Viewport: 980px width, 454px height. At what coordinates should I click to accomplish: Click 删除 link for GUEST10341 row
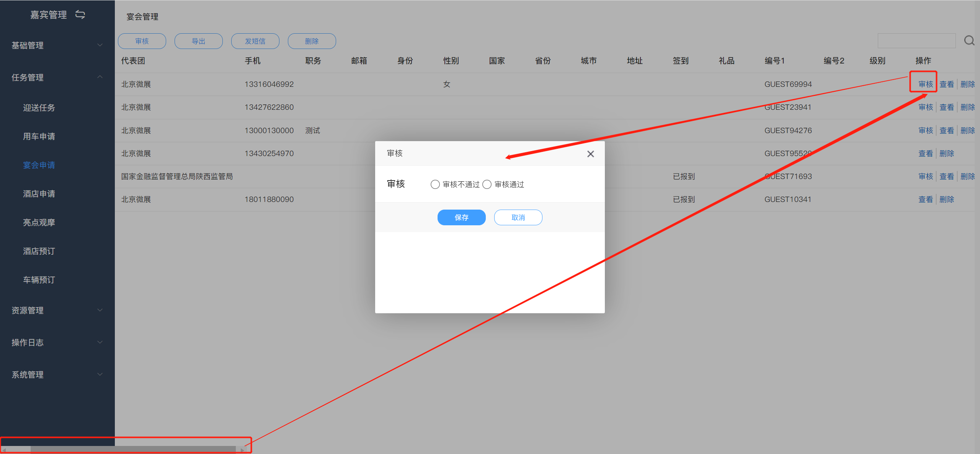(947, 199)
